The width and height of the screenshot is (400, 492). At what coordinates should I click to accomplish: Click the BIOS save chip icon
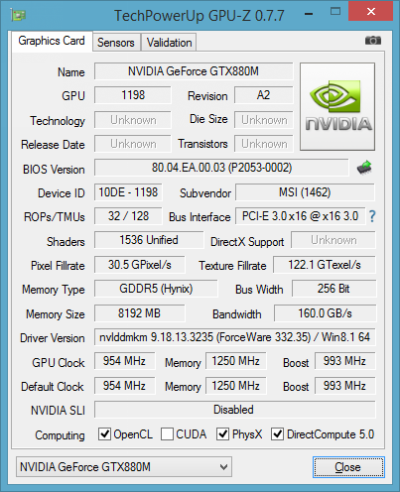coord(364,167)
